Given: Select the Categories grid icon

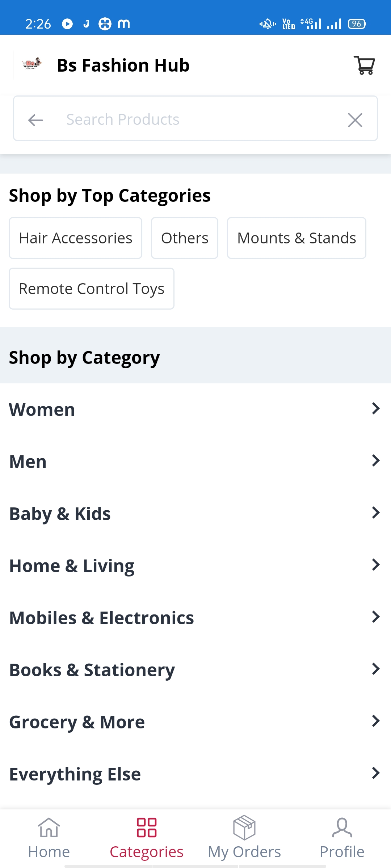Looking at the screenshot, I should tap(147, 827).
